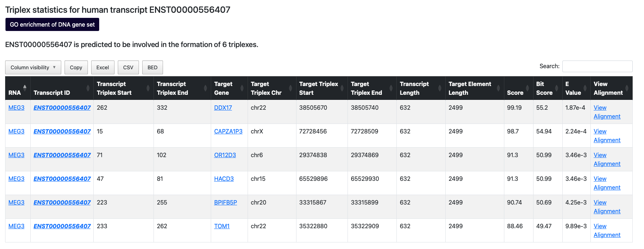Sort by Target Element Length header

tap(475, 88)
